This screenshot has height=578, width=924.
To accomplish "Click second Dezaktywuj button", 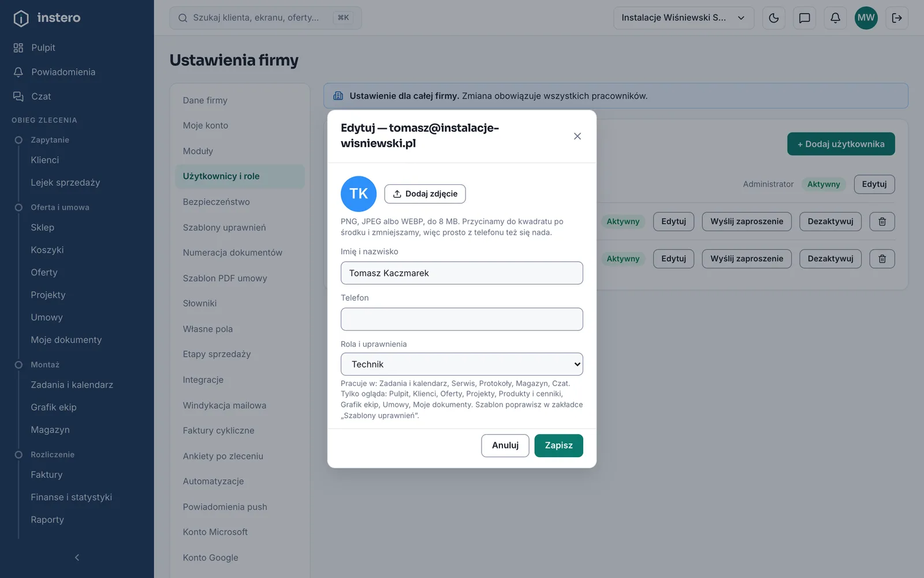I will tap(830, 259).
